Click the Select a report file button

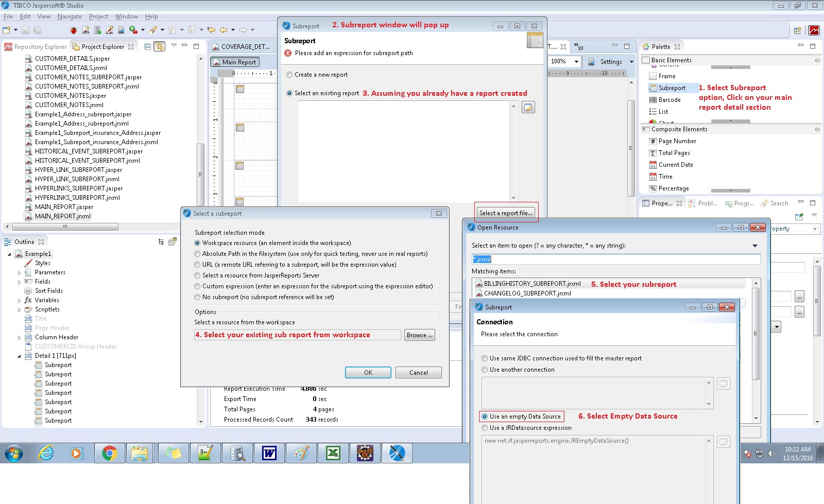[x=506, y=213]
